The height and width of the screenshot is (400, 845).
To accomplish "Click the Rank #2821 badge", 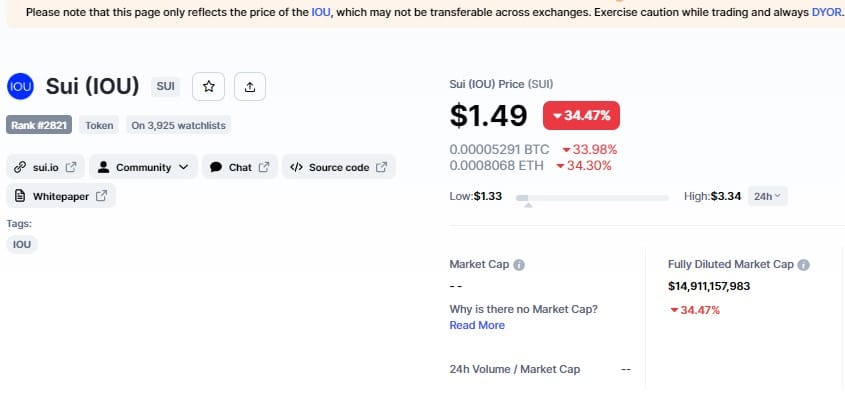I will tap(39, 125).
